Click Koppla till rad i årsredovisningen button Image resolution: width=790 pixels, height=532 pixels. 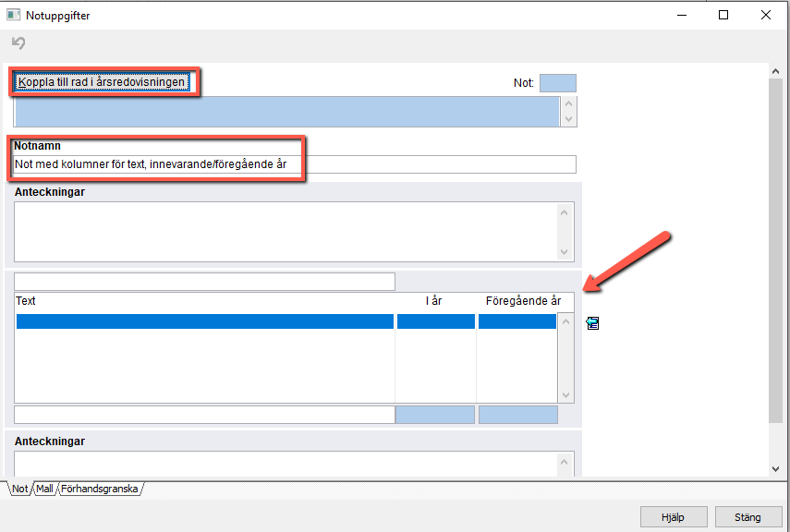click(102, 82)
